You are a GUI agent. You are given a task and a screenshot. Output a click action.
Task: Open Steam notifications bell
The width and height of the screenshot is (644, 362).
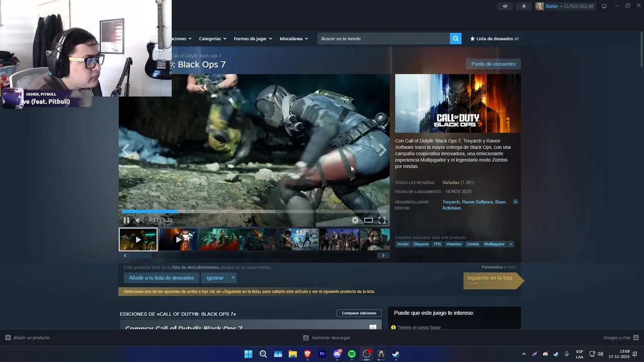pos(524,7)
